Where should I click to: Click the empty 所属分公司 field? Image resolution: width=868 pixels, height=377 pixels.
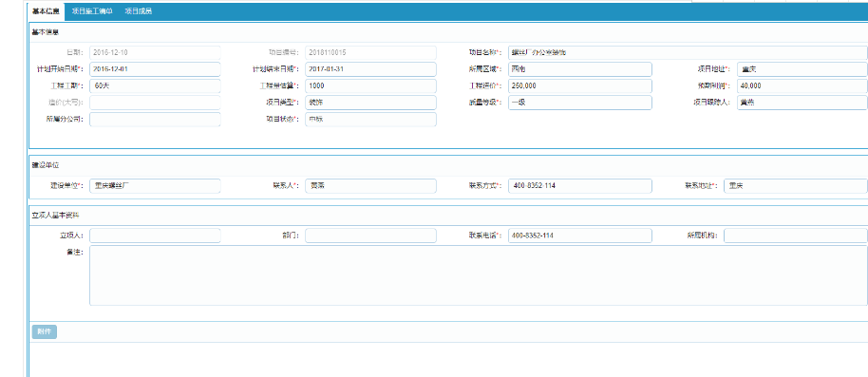coord(155,120)
